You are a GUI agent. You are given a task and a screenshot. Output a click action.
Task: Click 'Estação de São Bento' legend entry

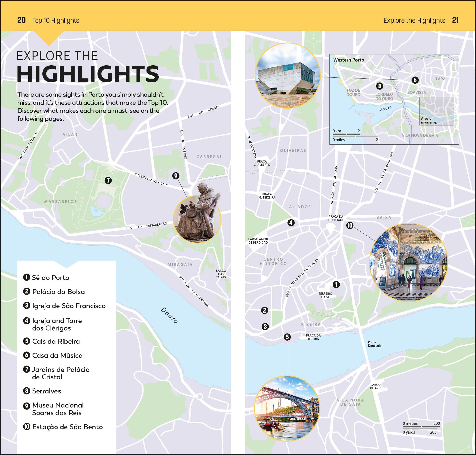point(67,427)
